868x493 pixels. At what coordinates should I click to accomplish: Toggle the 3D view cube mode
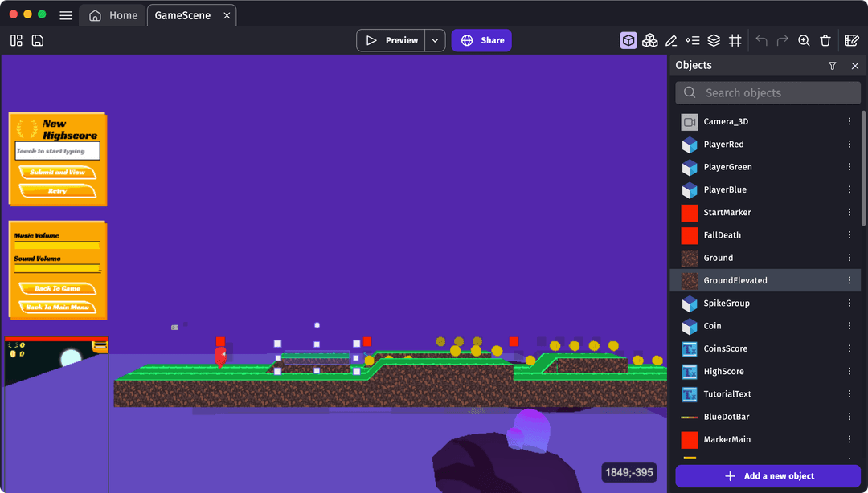click(x=628, y=39)
